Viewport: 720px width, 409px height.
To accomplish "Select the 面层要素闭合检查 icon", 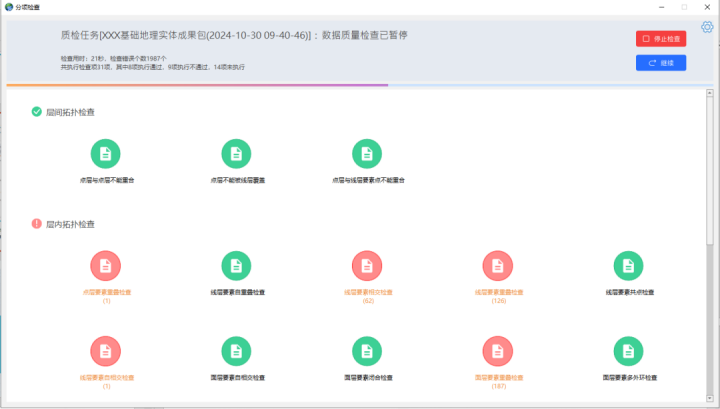I will pyautogui.click(x=367, y=351).
